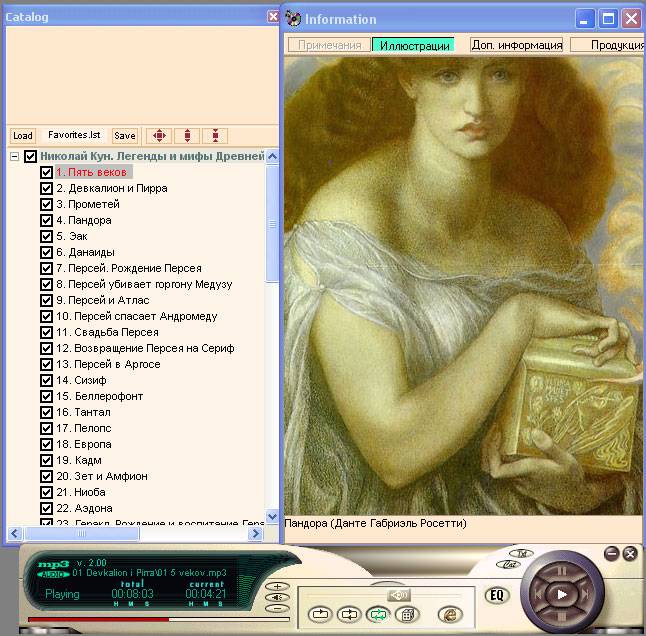Viewport: 646px width, 636px height.
Task: Open the Доп. информация tab
Action: coord(517,45)
